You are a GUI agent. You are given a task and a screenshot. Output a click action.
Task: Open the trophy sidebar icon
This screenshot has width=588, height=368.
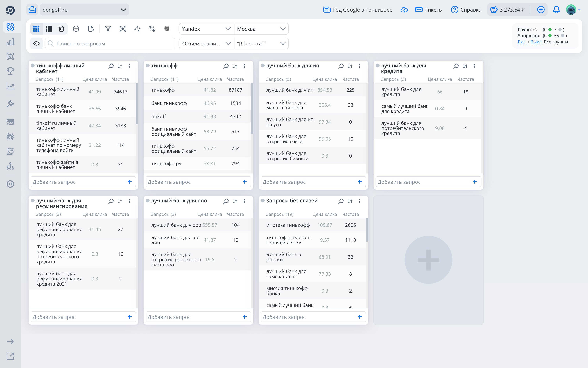[x=10, y=71]
